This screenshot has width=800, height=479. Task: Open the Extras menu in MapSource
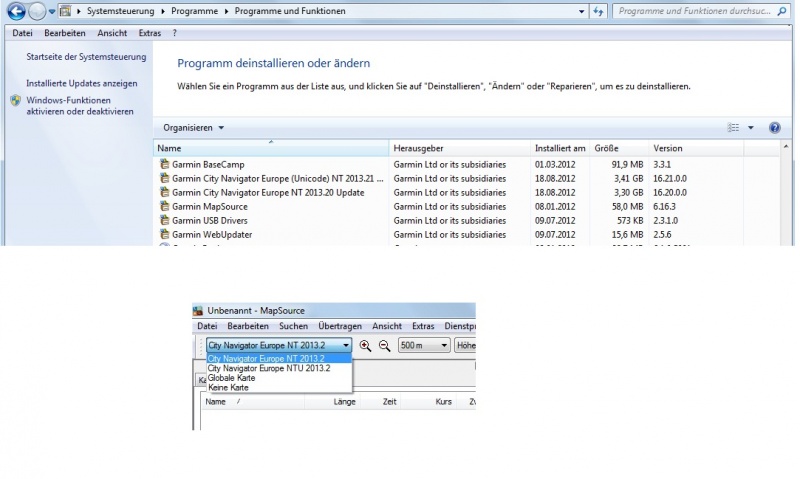click(x=423, y=326)
